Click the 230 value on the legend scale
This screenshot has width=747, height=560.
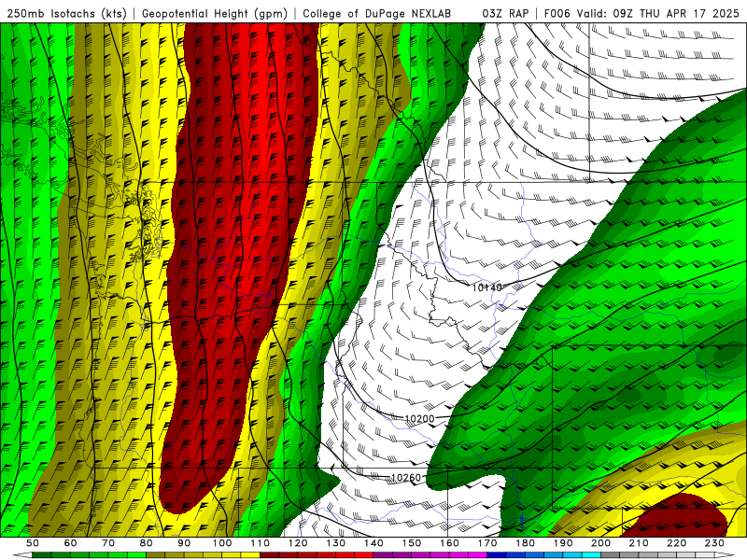point(714,543)
